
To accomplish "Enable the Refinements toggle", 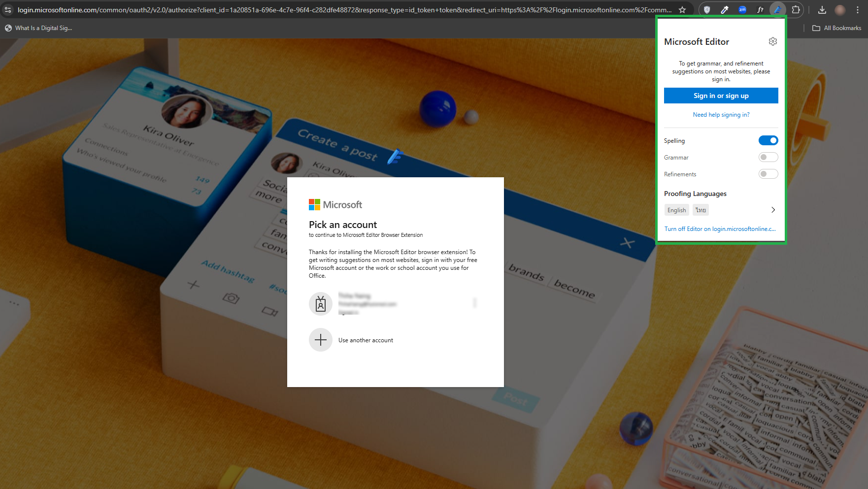I will (x=768, y=174).
